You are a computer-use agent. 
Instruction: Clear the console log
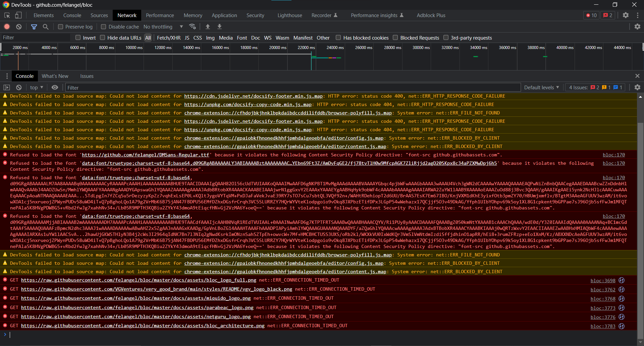point(19,87)
